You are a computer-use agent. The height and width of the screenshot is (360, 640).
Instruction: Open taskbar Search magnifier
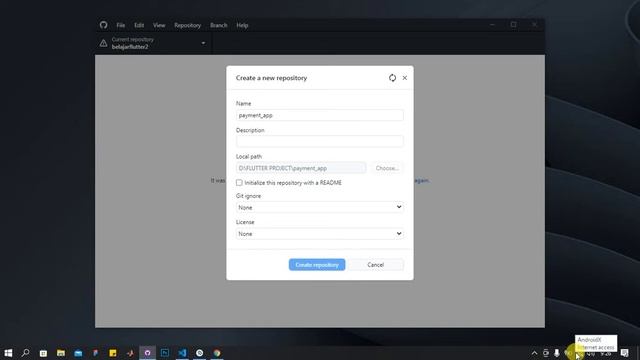[25, 353]
